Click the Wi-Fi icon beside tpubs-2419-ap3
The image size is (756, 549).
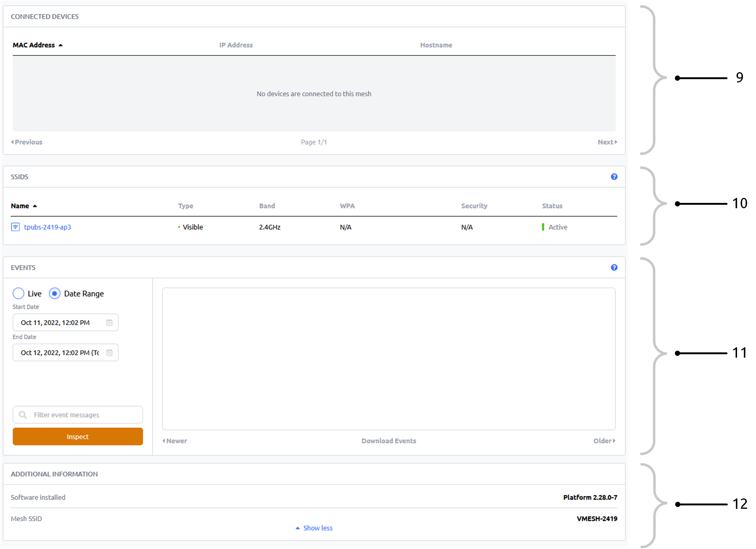click(15, 227)
